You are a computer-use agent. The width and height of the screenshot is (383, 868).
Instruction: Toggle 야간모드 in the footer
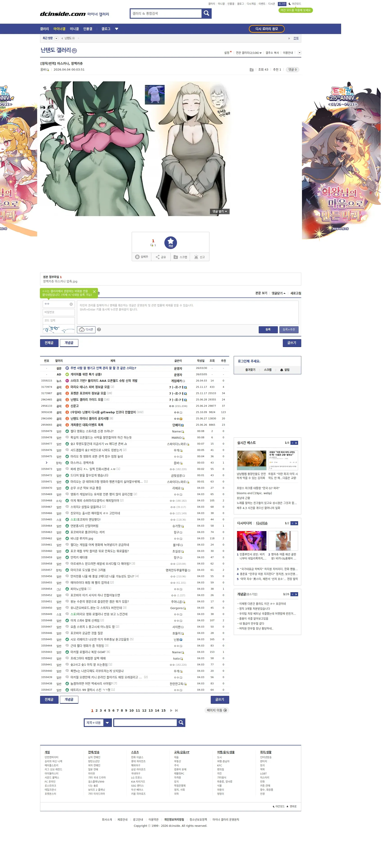pyautogui.click(x=278, y=806)
